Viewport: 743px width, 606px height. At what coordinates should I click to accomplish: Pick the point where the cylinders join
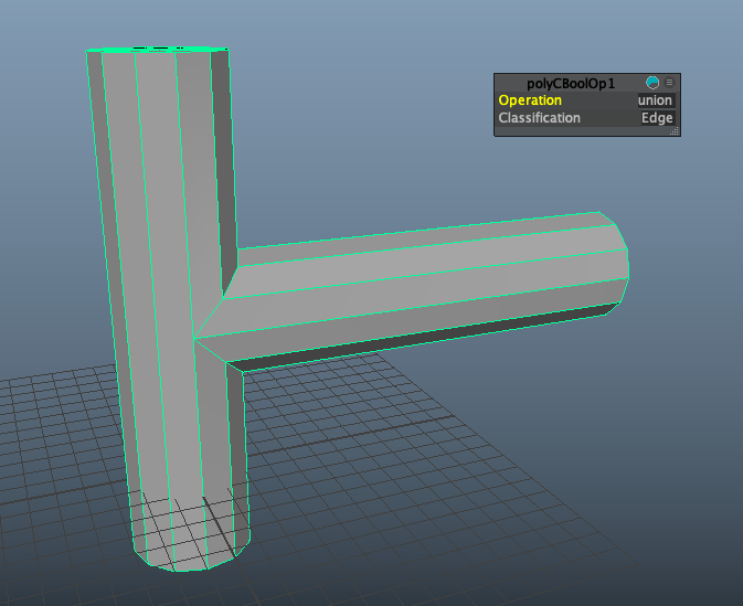click(194, 338)
